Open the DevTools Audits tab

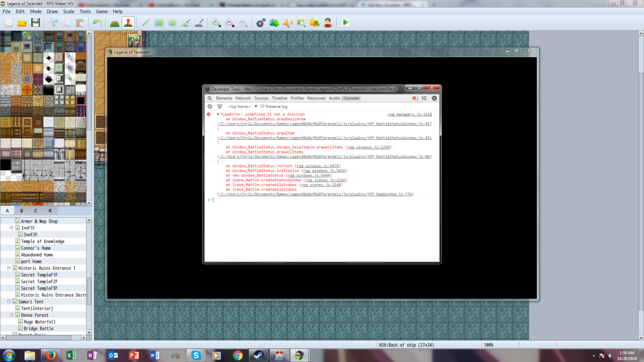pyautogui.click(x=335, y=98)
